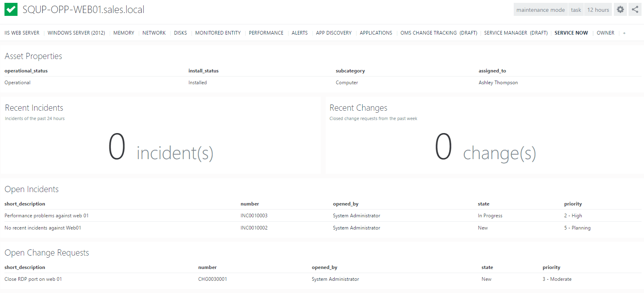Open the Applications tab

point(376,33)
